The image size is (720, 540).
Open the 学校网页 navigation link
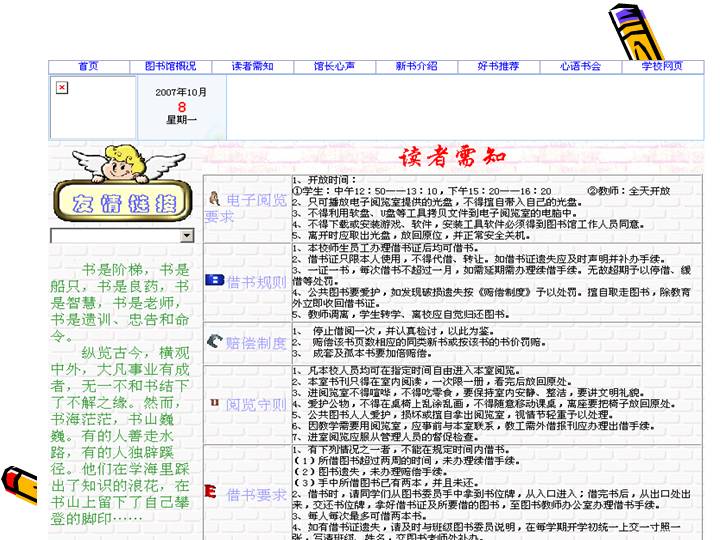click(x=662, y=66)
